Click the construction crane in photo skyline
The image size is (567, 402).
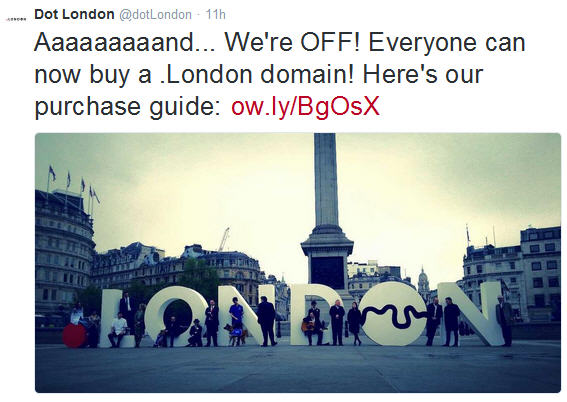223,239
